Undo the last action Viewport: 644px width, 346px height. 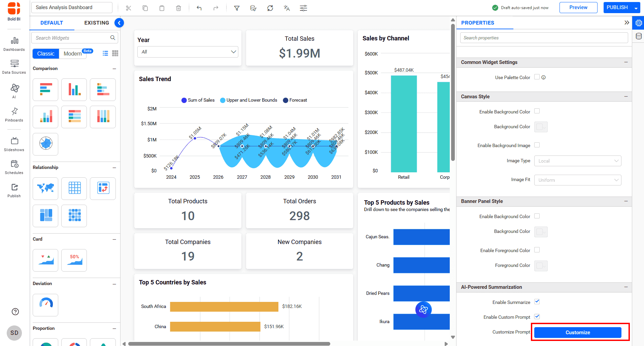tap(199, 8)
